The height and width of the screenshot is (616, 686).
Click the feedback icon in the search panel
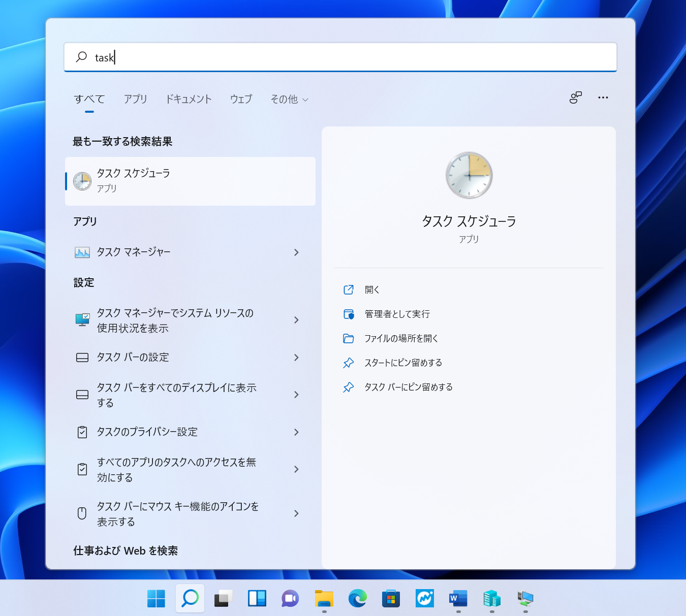coord(575,98)
